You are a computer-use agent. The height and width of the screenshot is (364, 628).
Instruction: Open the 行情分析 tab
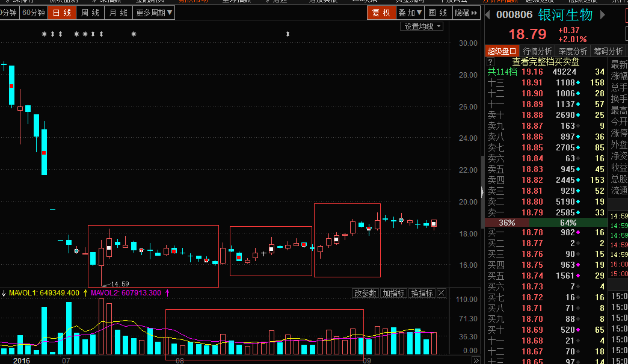538,51
